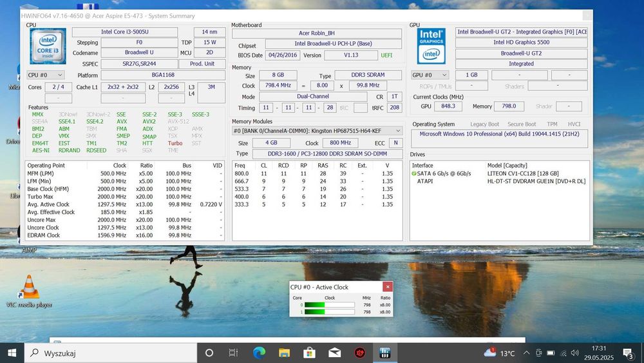The width and height of the screenshot is (644, 363).
Task: Select the 800.0 frequency timing row
Action: pyautogui.click(x=316, y=173)
